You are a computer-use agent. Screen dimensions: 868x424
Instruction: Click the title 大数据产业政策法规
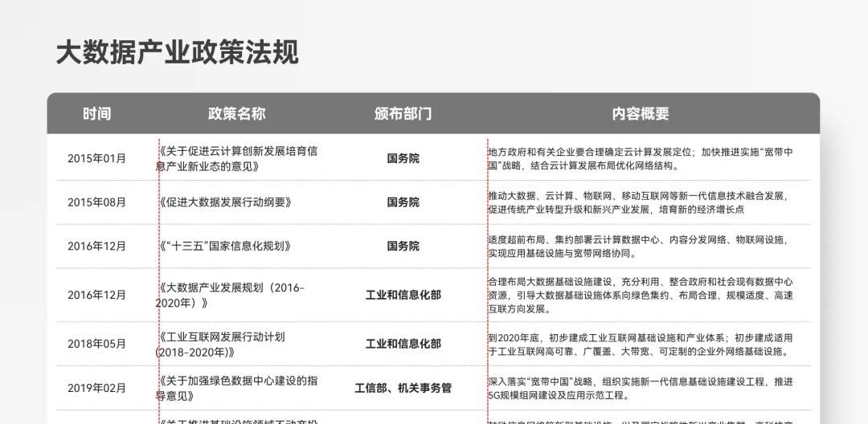pyautogui.click(x=177, y=53)
